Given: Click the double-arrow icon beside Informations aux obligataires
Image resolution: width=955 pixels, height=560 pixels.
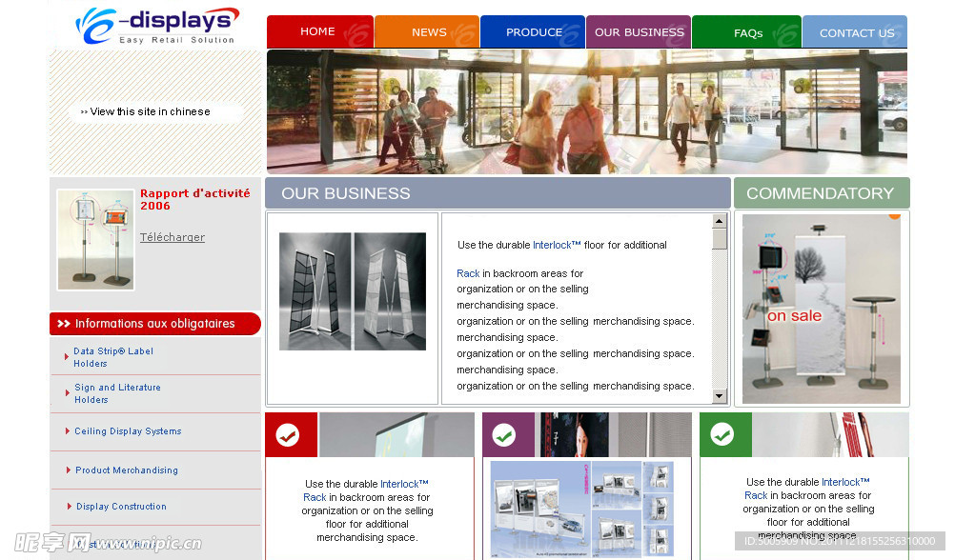Looking at the screenshot, I should point(64,324).
